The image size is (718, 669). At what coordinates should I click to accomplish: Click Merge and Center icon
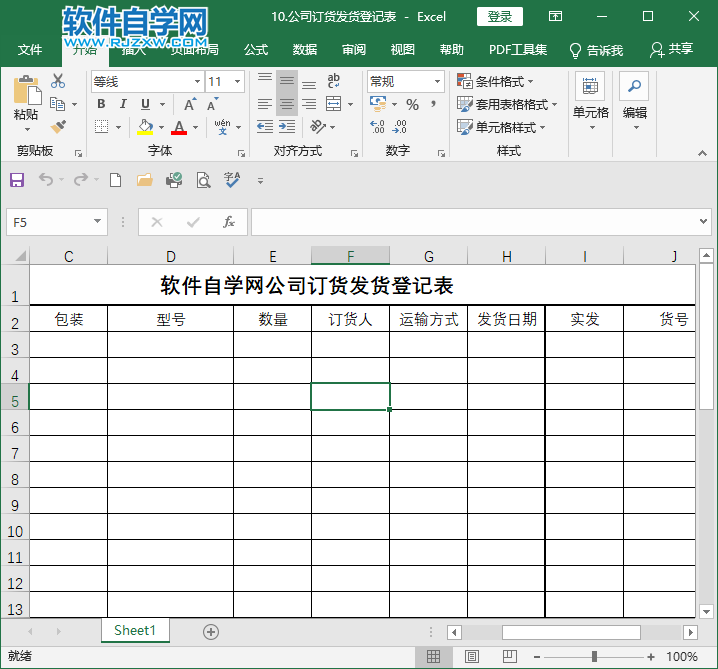pos(334,104)
